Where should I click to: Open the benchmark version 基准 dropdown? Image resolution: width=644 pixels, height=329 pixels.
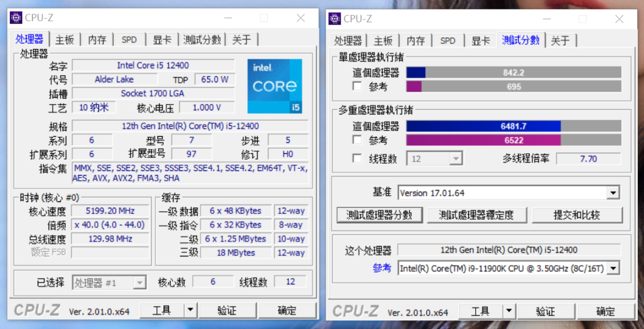(x=613, y=193)
